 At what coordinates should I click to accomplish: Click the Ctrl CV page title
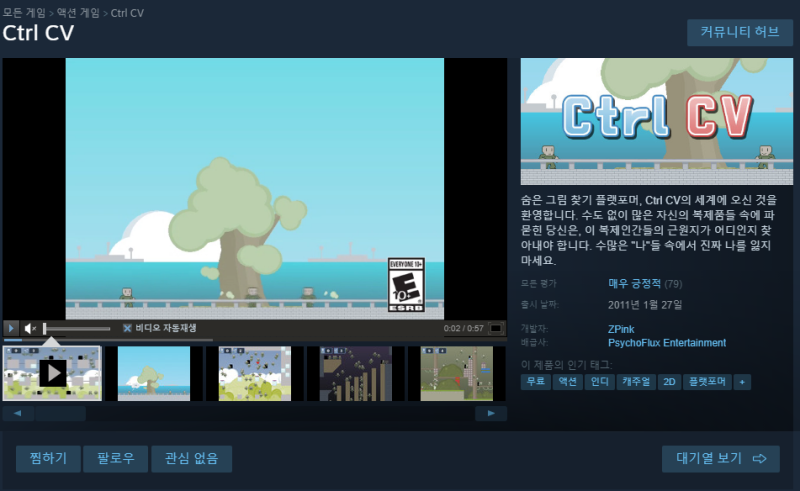click(38, 33)
